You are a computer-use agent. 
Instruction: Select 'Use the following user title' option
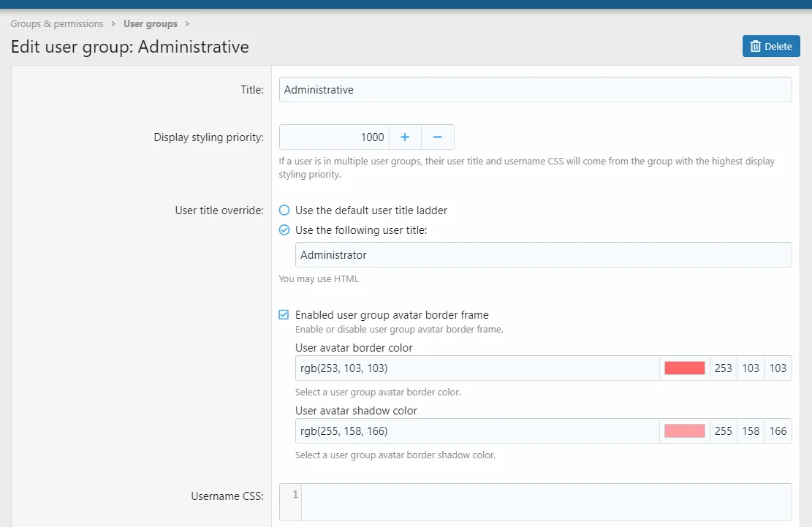284,230
